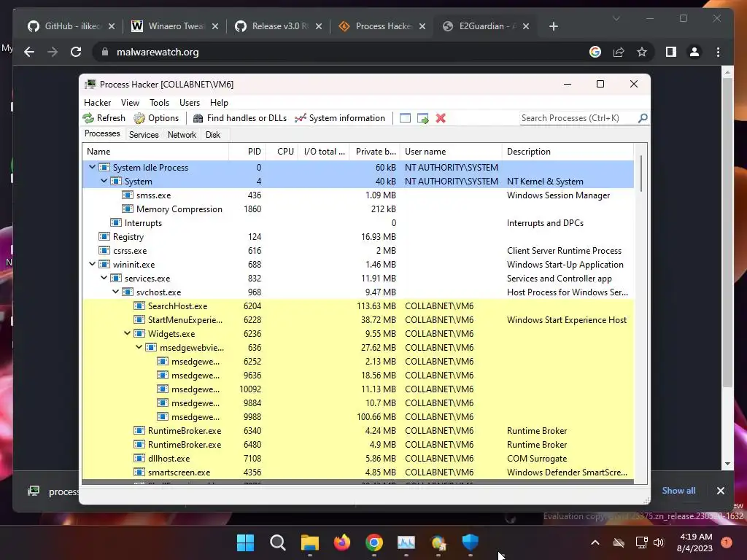Click the search magnifier icon in Process Hacker
Viewport: 747px width, 560px height.
pyautogui.click(x=643, y=117)
